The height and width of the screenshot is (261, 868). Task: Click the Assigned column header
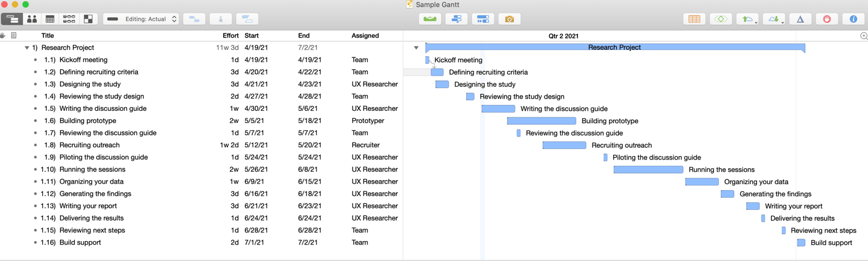point(365,36)
